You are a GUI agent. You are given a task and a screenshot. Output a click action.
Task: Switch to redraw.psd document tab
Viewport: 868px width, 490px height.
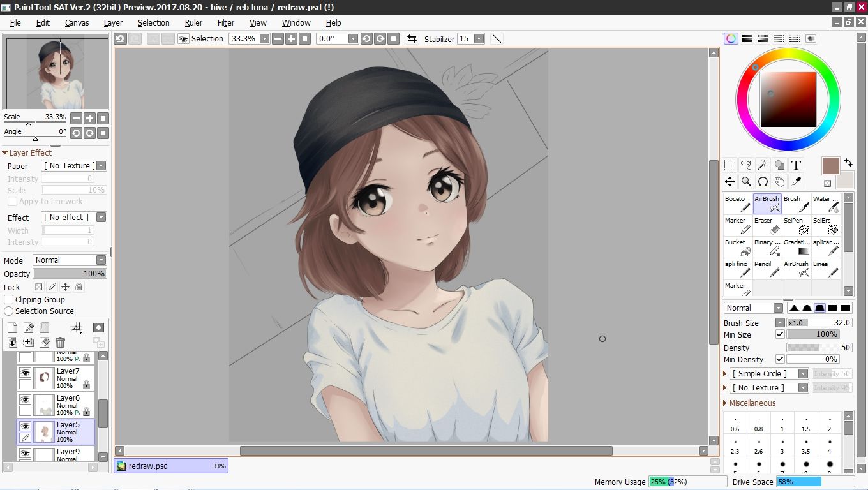click(x=171, y=466)
